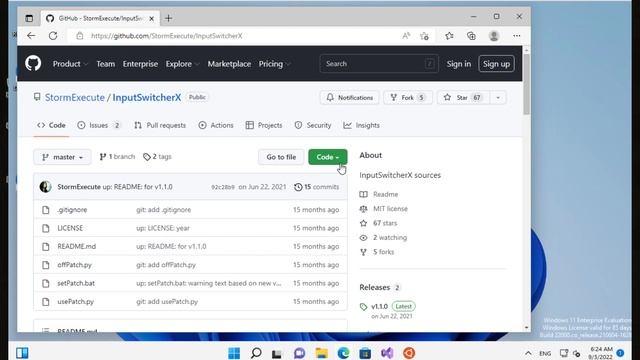Open the tab actions menu icon
Image resolution: width=640 pixels, height=360 pixels.
[x=29, y=18]
